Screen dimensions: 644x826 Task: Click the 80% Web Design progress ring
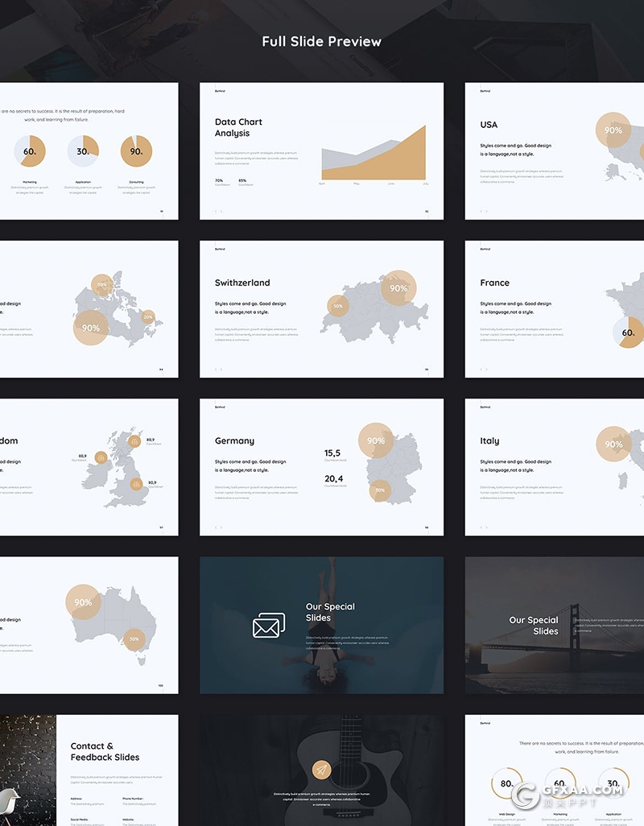[x=506, y=783]
